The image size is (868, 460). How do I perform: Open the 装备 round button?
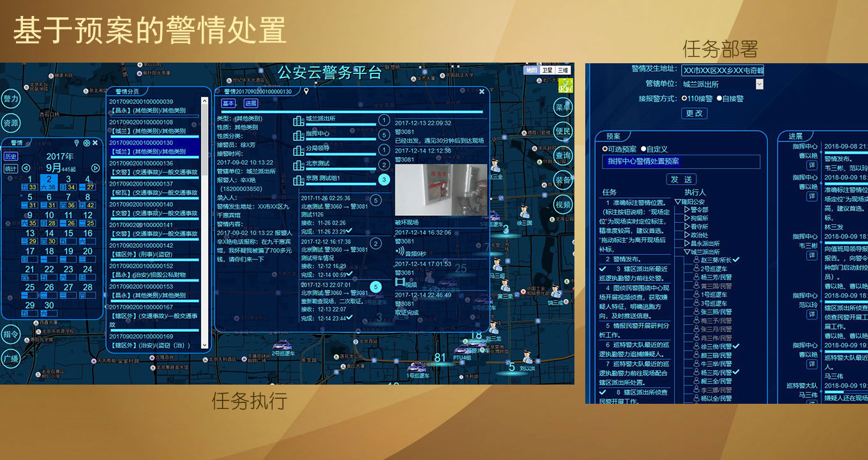[562, 180]
